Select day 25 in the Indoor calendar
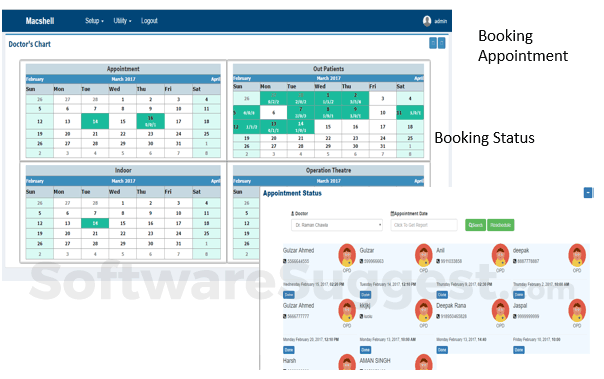 click(206, 233)
